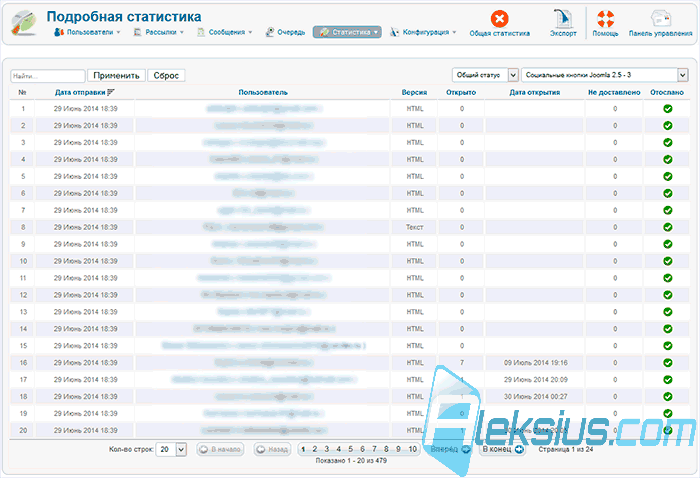Go to page 7 in pagination

point(375,449)
